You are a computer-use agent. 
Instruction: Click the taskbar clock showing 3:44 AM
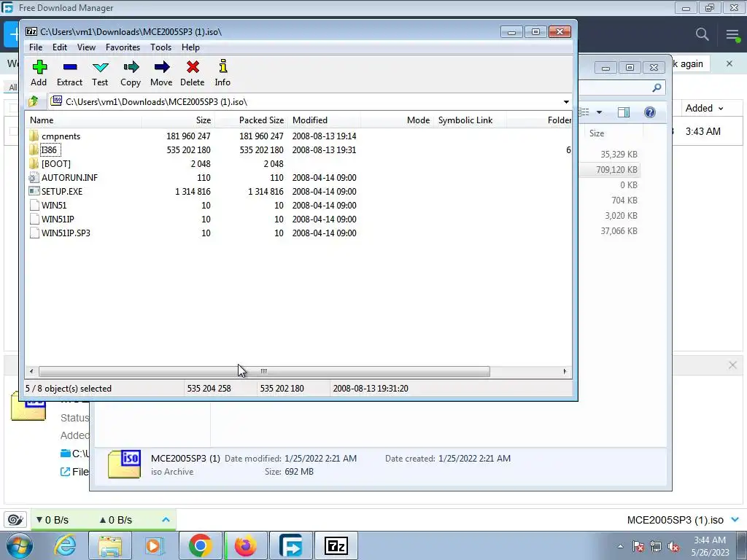[x=710, y=546]
